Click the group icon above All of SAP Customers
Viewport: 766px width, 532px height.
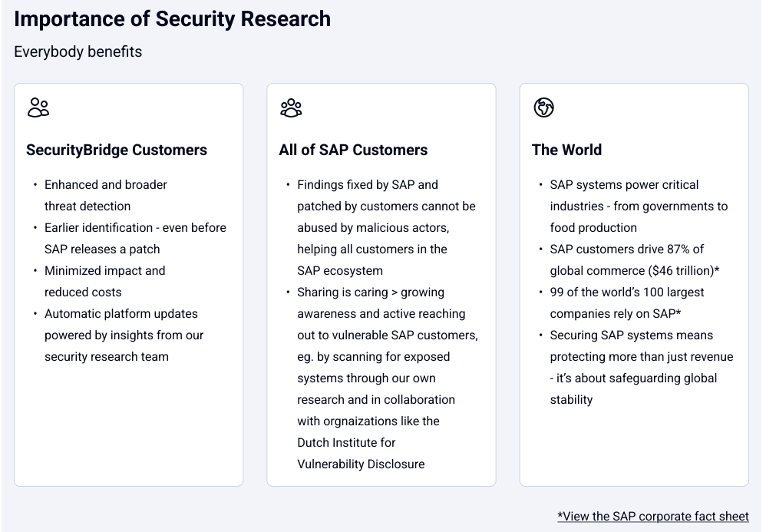tap(291, 107)
